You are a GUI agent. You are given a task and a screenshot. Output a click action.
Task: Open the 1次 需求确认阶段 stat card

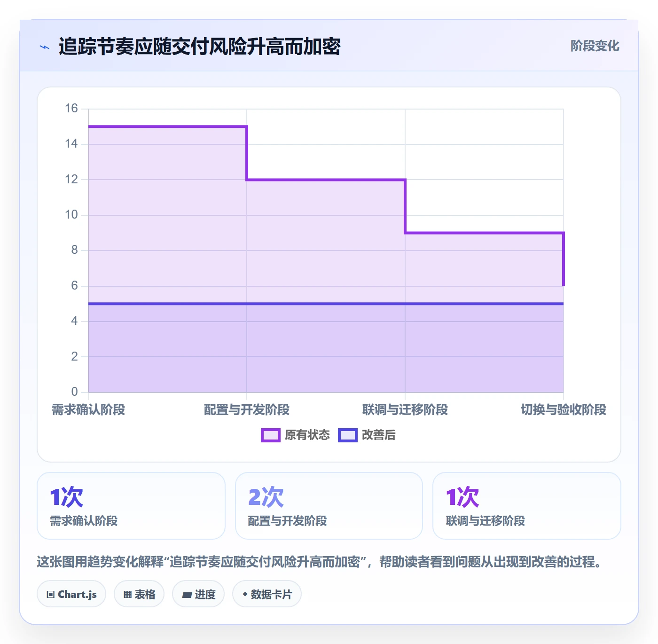click(x=131, y=506)
